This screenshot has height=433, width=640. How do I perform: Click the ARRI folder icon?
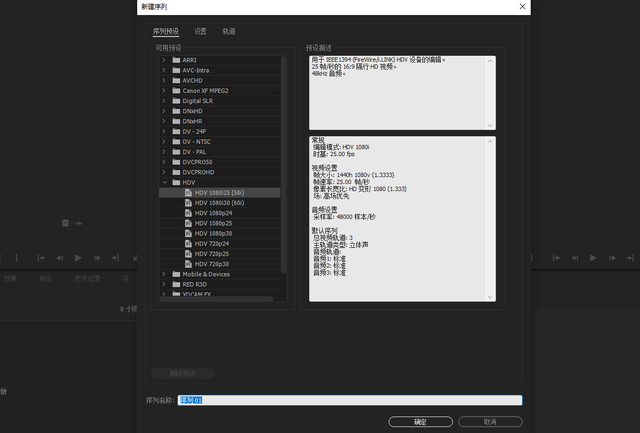pyautogui.click(x=176, y=60)
